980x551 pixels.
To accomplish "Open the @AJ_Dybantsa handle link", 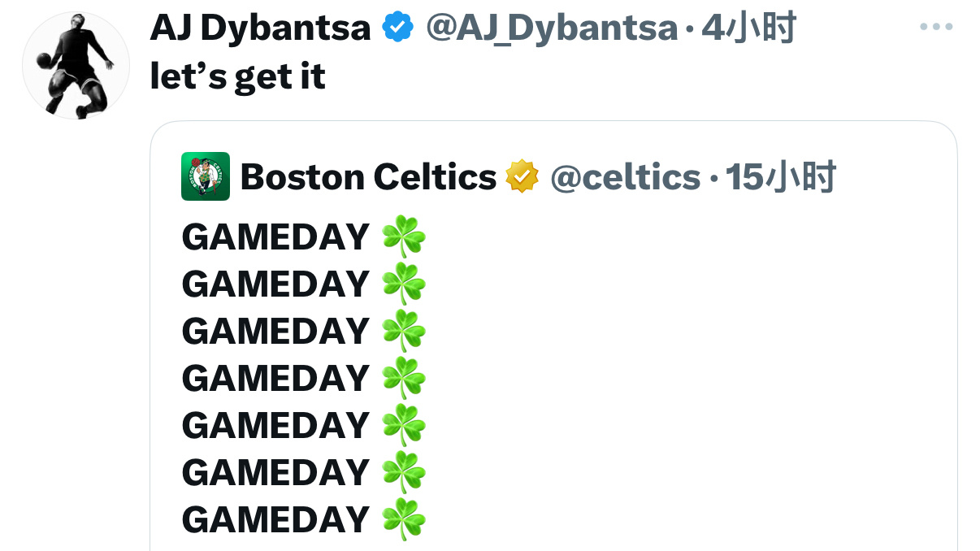I will tap(551, 28).
